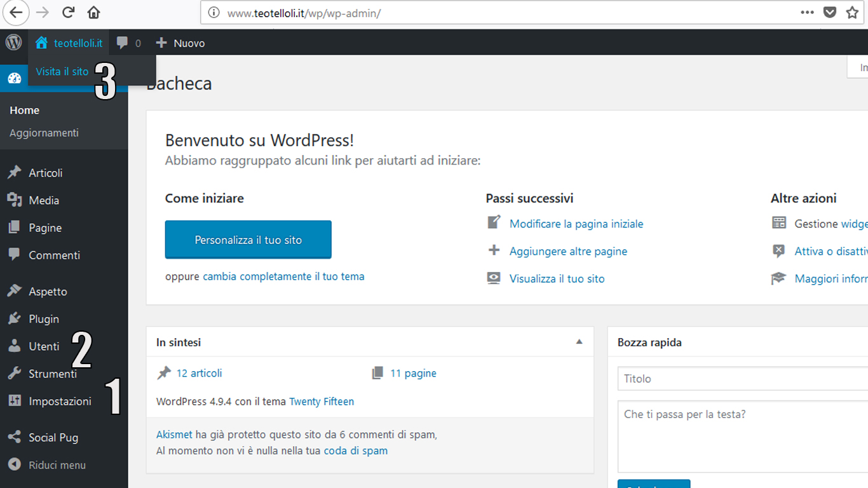Click the Pocket save icon
868x488 pixels.
pyautogui.click(x=829, y=13)
